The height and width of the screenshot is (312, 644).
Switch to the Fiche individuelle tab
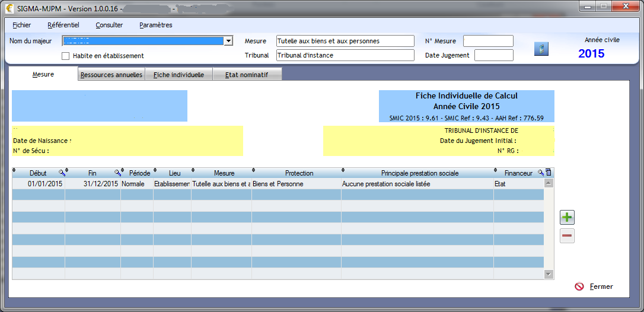178,75
